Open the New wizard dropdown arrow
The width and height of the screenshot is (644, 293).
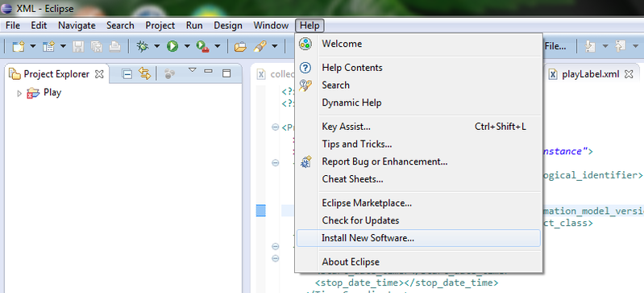(33, 47)
